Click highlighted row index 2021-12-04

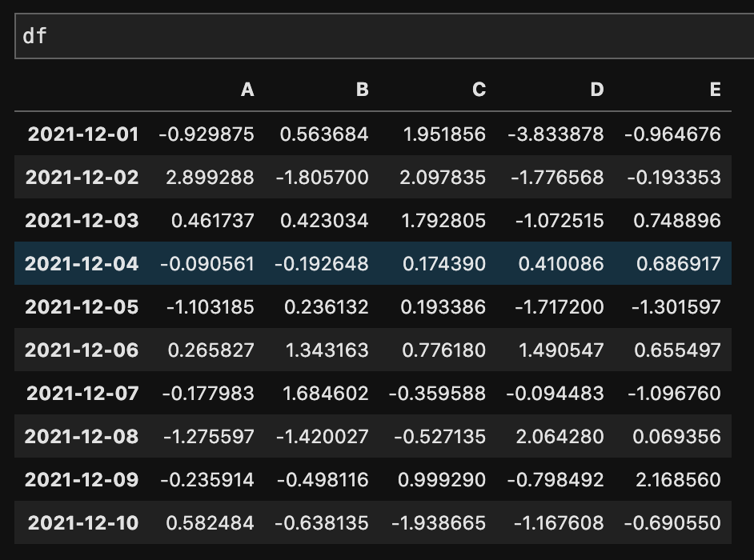(x=82, y=263)
